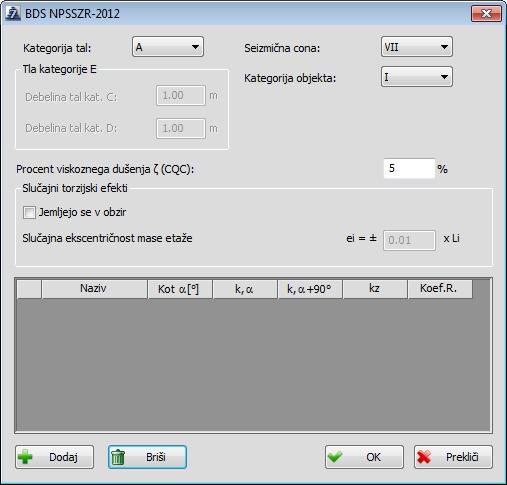Click the Procent viskoznega dušenja label

(105, 169)
